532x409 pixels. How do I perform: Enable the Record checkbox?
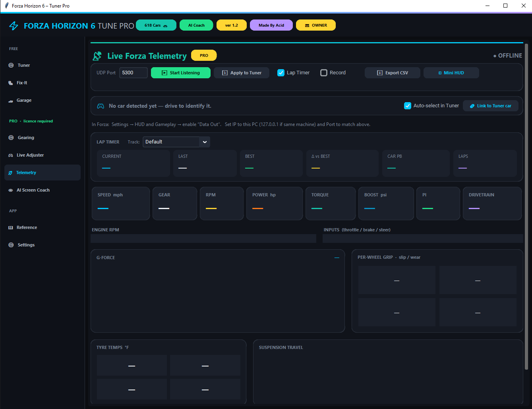point(324,73)
